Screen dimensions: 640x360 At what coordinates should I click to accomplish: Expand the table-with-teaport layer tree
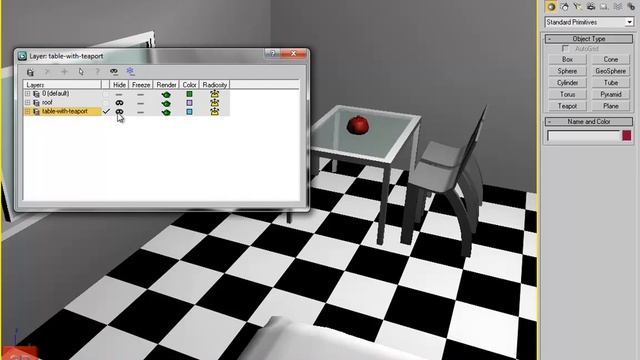pos(28,111)
